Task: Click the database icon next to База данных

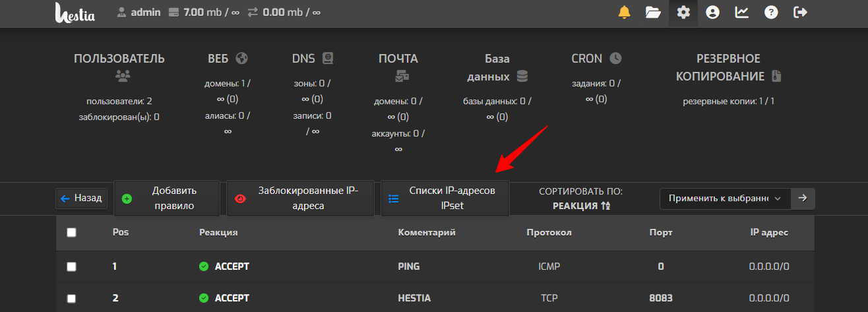Action: click(522, 77)
